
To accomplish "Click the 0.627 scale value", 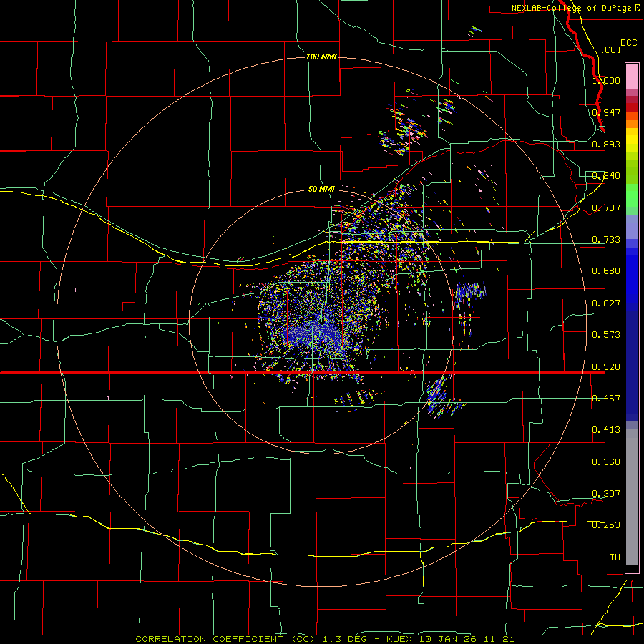I will (x=606, y=303).
